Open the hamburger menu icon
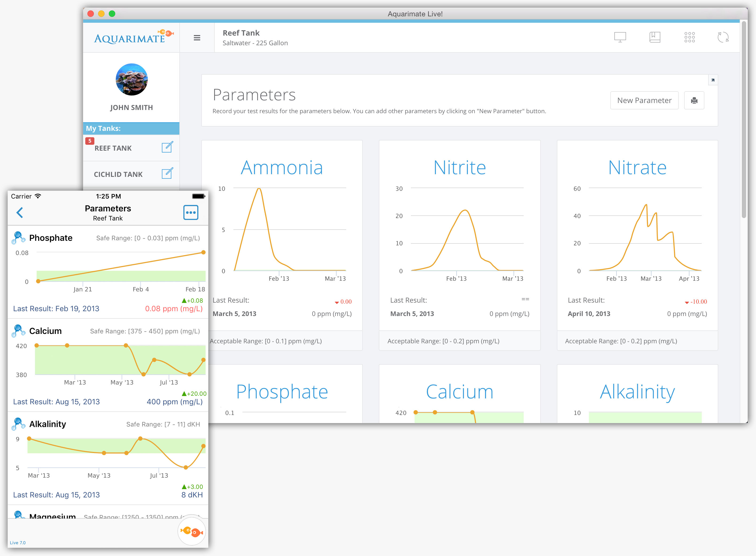 [197, 38]
